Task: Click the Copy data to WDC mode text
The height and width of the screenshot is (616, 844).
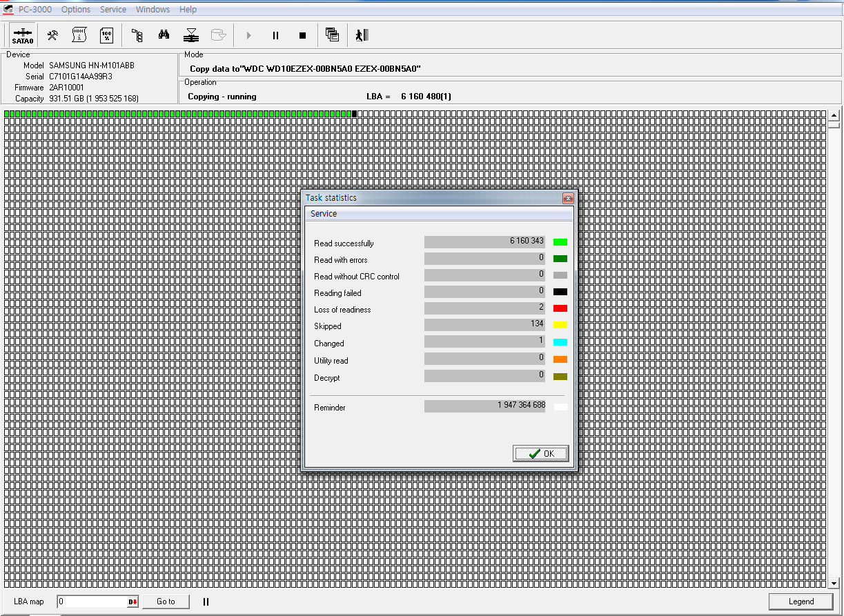Action: [305, 69]
